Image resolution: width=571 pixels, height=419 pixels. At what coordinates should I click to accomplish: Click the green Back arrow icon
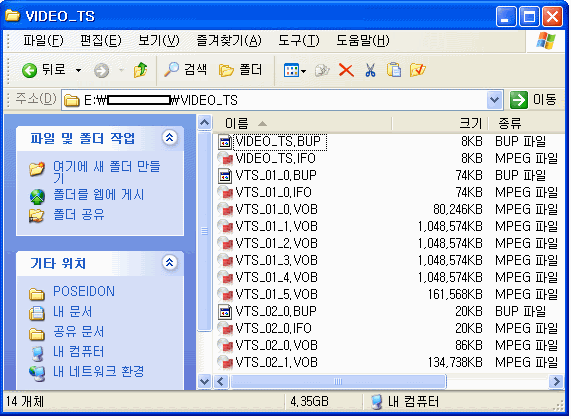click(x=29, y=70)
